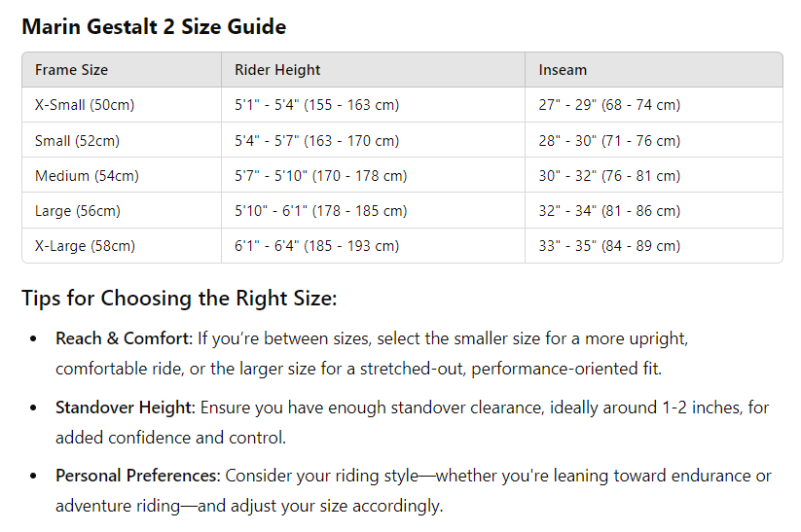Click the X-Small (50cm) frame size cell

[x=85, y=105]
